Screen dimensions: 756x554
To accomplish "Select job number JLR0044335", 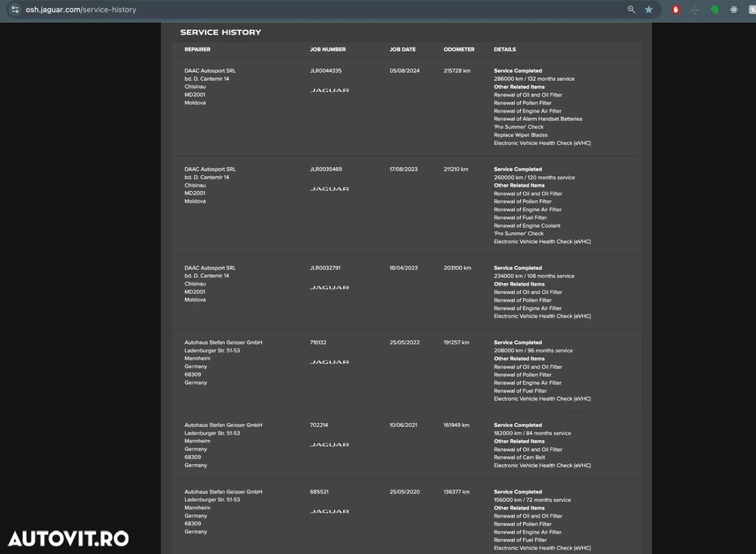I will pyautogui.click(x=325, y=70).
